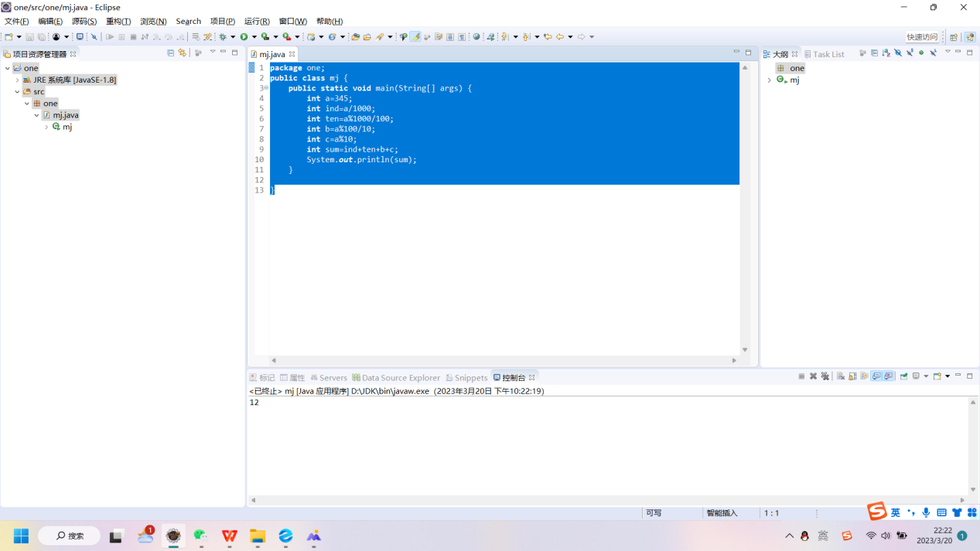Switch to the Servers tab

coord(329,378)
